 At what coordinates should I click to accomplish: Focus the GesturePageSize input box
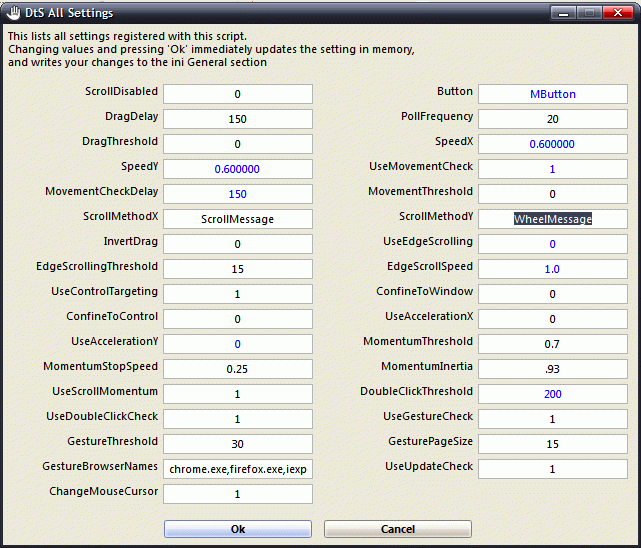pos(553,444)
